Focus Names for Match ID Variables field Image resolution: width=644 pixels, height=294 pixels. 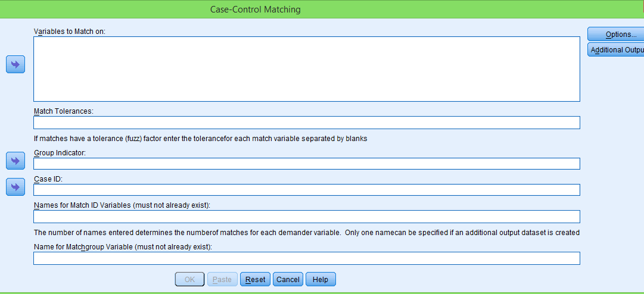[x=306, y=217]
